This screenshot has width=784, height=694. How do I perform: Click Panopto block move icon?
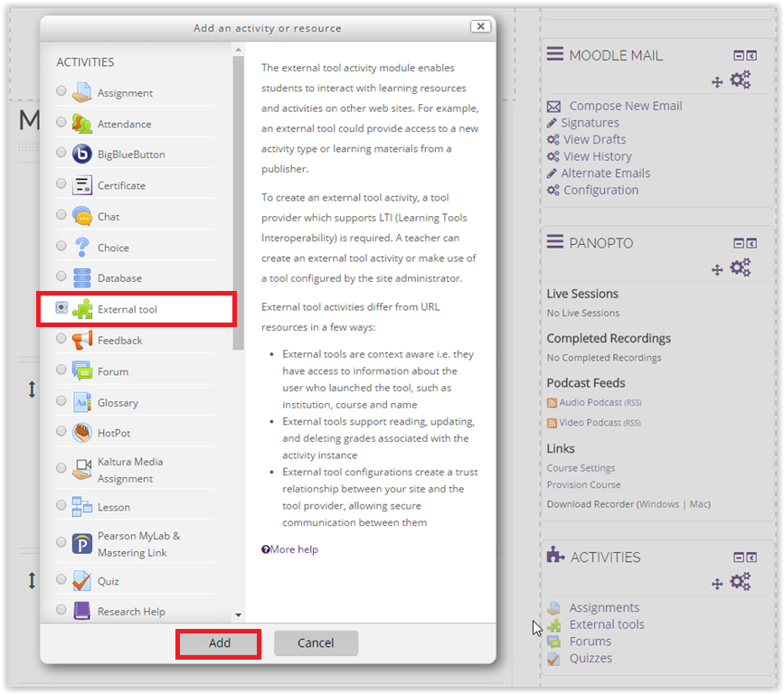(x=717, y=270)
